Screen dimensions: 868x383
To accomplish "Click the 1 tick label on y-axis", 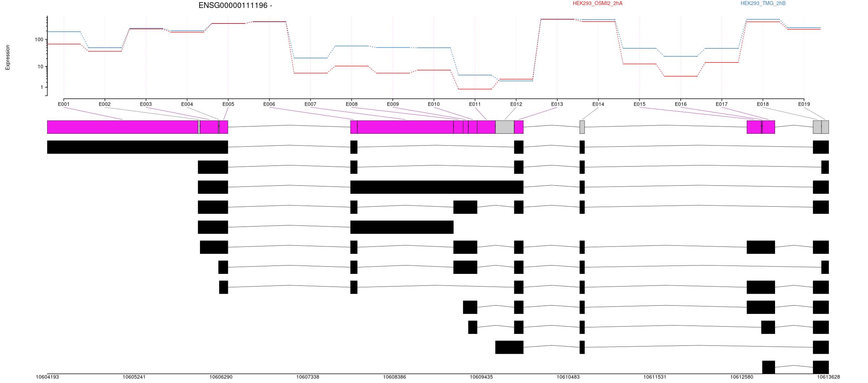I will point(42,87).
